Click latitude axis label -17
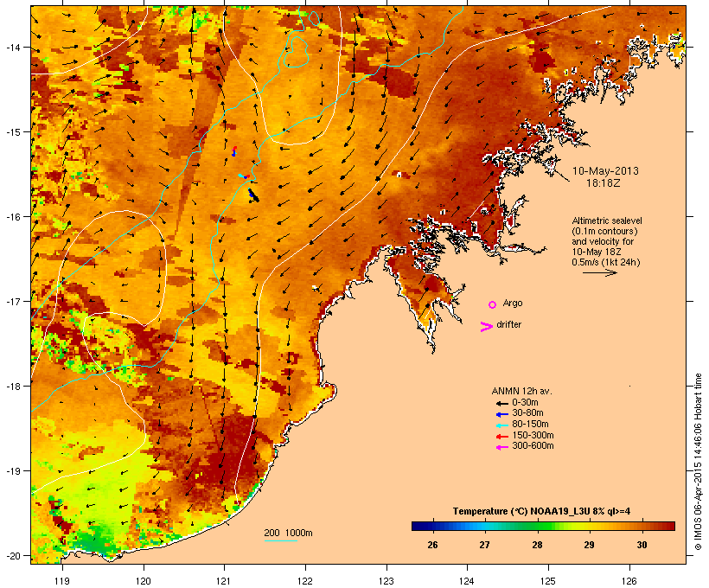 point(12,301)
